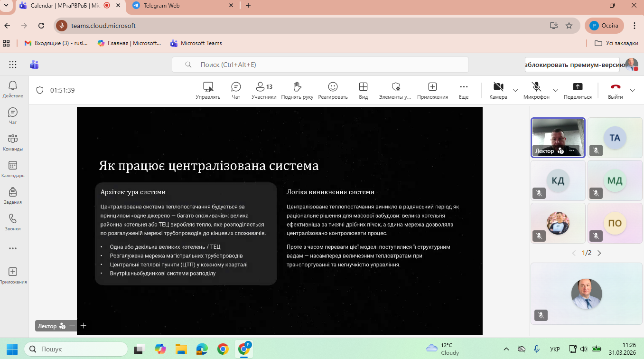Open the Reactions menu
This screenshot has height=359, width=644.
[x=333, y=90]
